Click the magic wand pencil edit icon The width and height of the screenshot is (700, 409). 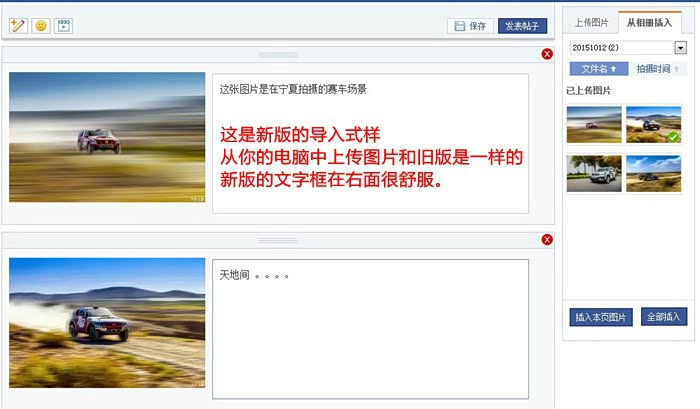tap(18, 26)
